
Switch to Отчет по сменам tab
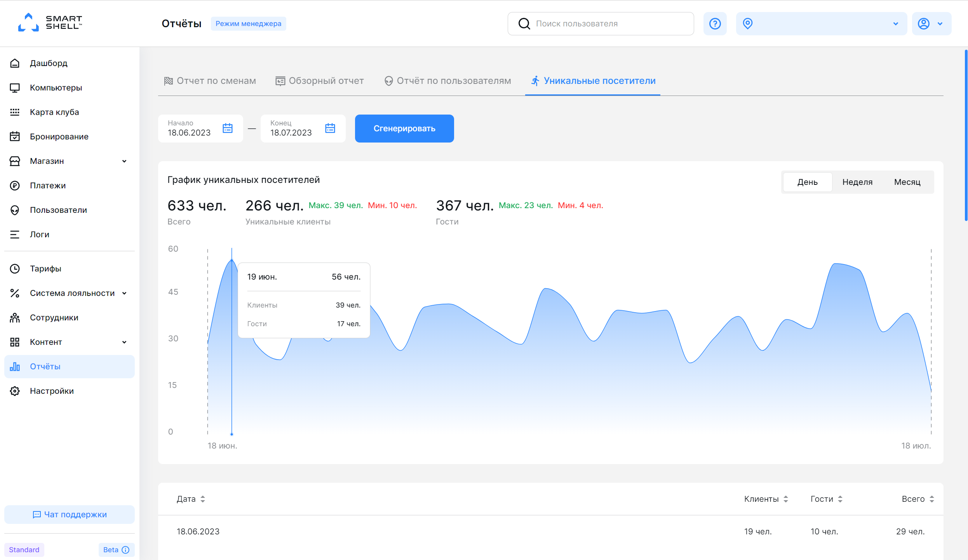[x=210, y=81]
